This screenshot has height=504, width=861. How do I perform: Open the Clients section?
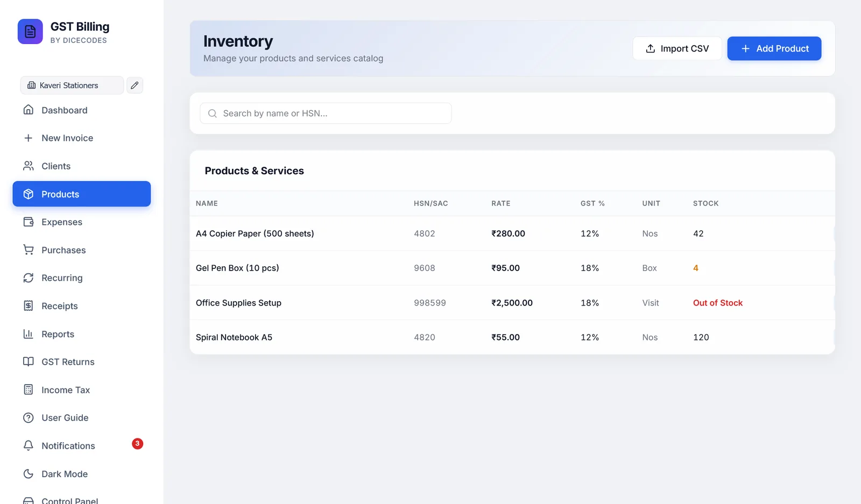(x=82, y=166)
